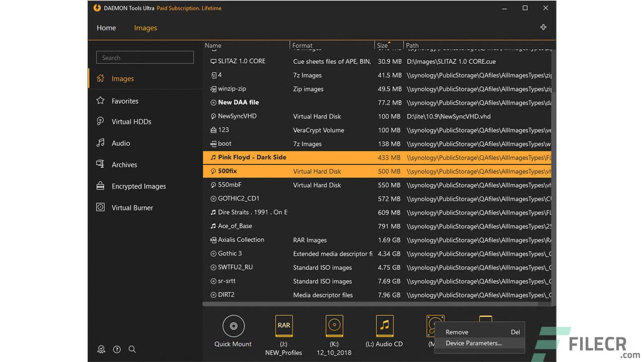Select the (L:) Audio CD drive
The width and height of the screenshot is (644, 362).
click(384, 326)
